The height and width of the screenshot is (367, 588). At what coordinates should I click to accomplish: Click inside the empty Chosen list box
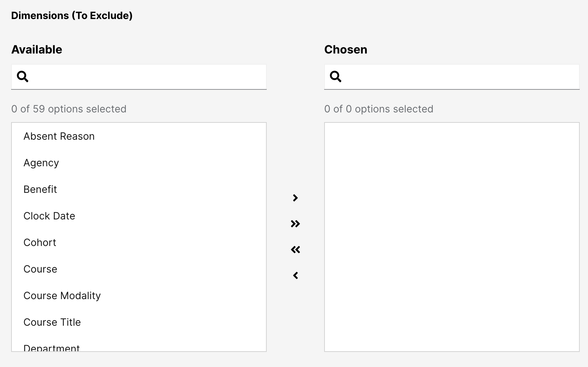452,237
